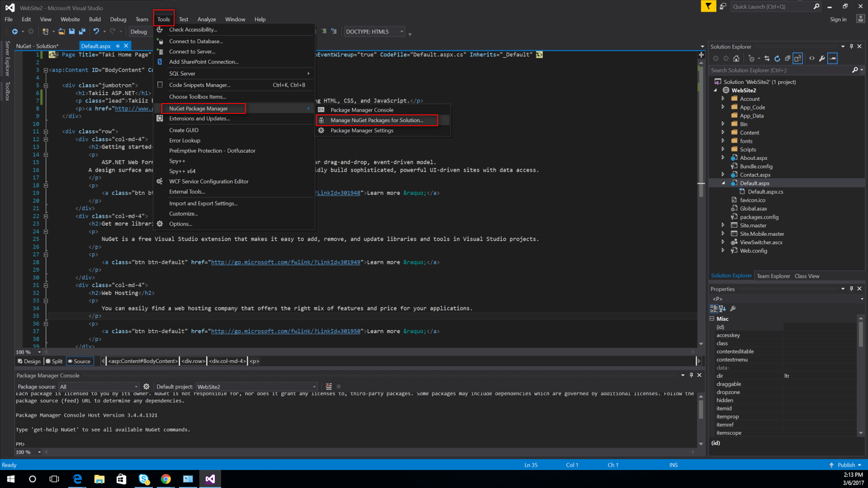This screenshot has height=488, width=868.
Task: Toggle auto-hide pin for Package Manager Console
Action: pos(691,375)
